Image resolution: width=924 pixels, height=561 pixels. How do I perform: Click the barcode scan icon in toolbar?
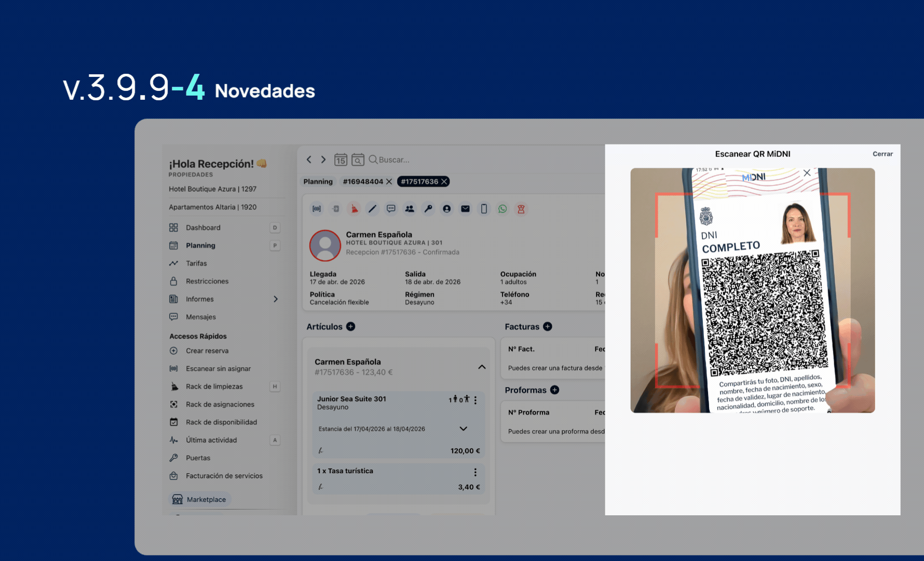317,209
